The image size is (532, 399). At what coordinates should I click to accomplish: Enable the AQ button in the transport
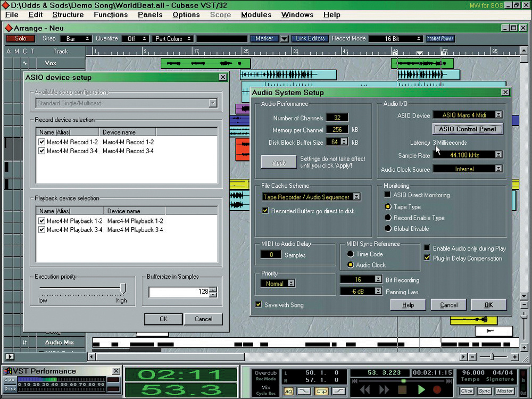[289, 392]
